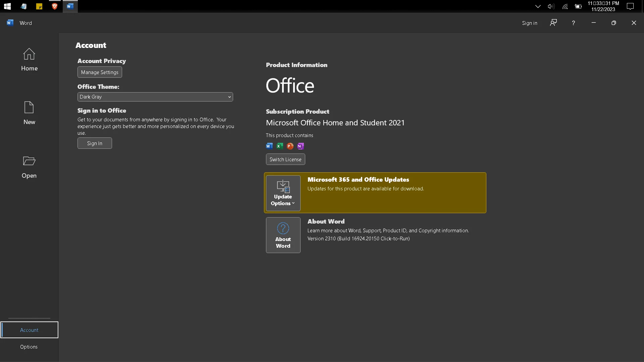Select New in the Word sidebar
The image size is (644, 362).
click(x=29, y=113)
